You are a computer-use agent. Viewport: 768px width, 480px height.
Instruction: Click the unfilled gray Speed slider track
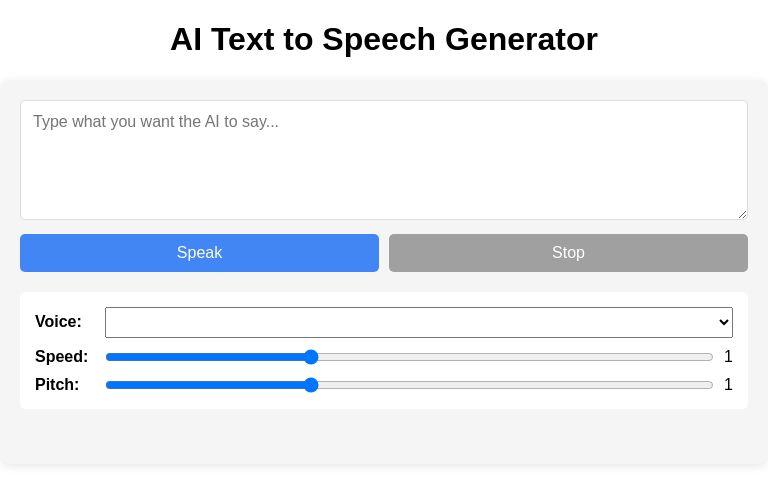click(510, 357)
